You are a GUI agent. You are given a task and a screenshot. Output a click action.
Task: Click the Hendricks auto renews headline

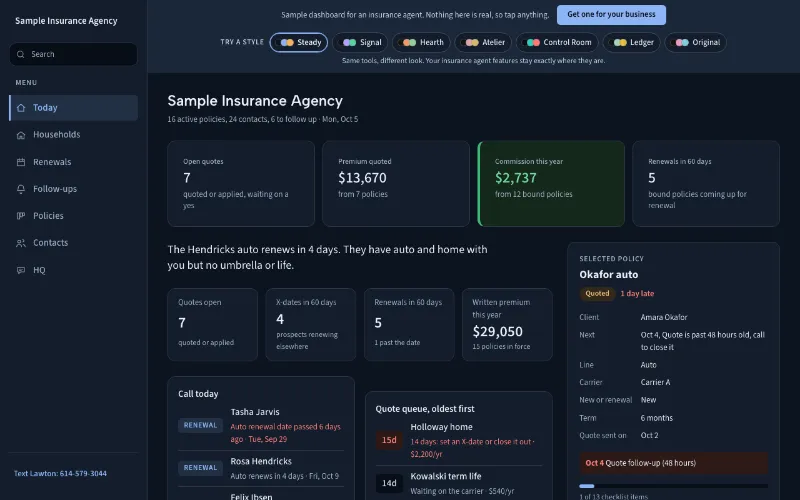coord(328,257)
